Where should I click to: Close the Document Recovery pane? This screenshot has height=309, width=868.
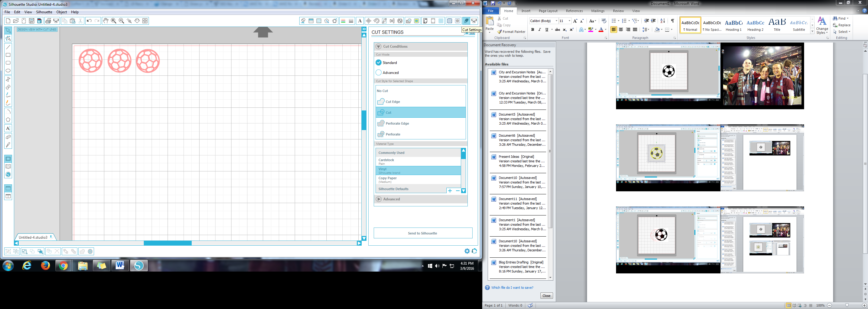click(x=546, y=296)
